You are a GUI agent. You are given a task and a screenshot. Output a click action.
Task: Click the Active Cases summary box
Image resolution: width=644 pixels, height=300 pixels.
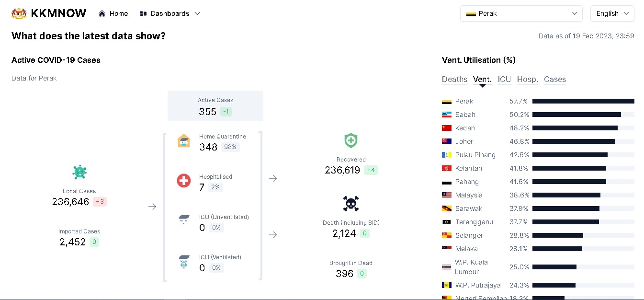(x=215, y=106)
